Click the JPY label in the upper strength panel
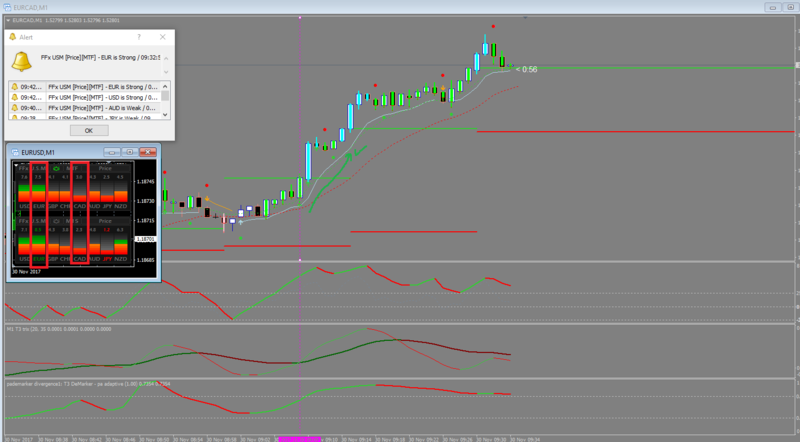Image resolution: width=800 pixels, height=442 pixels. pyautogui.click(x=107, y=206)
